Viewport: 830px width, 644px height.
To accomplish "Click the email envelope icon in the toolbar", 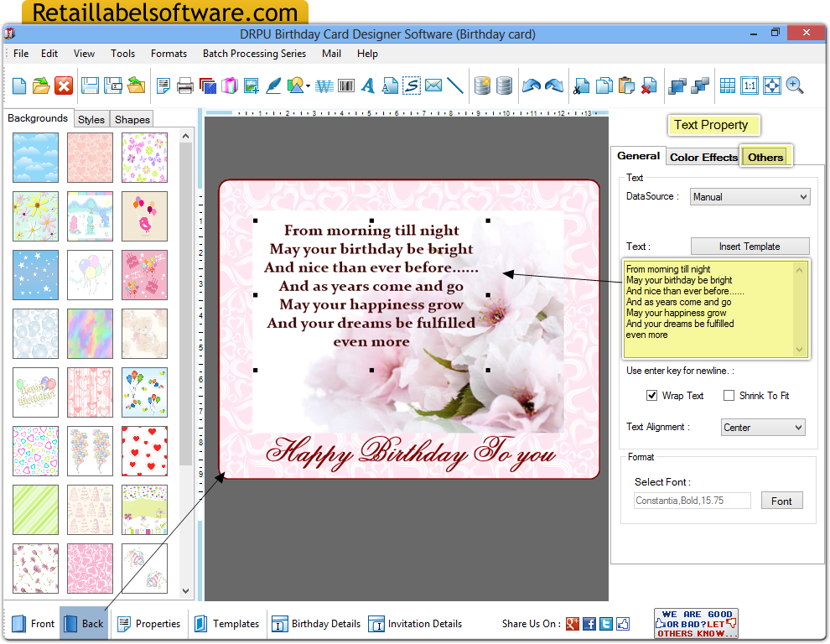I will coord(434,85).
